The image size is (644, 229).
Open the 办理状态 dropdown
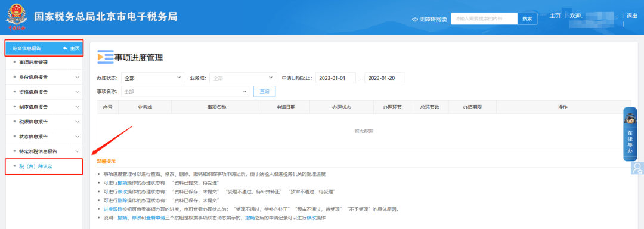pos(153,78)
